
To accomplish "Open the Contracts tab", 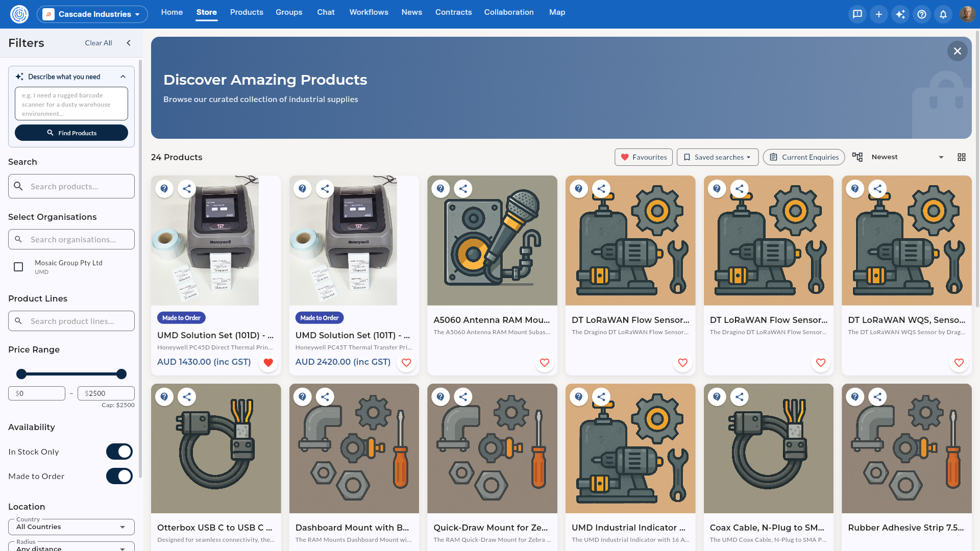I will 453,12.
